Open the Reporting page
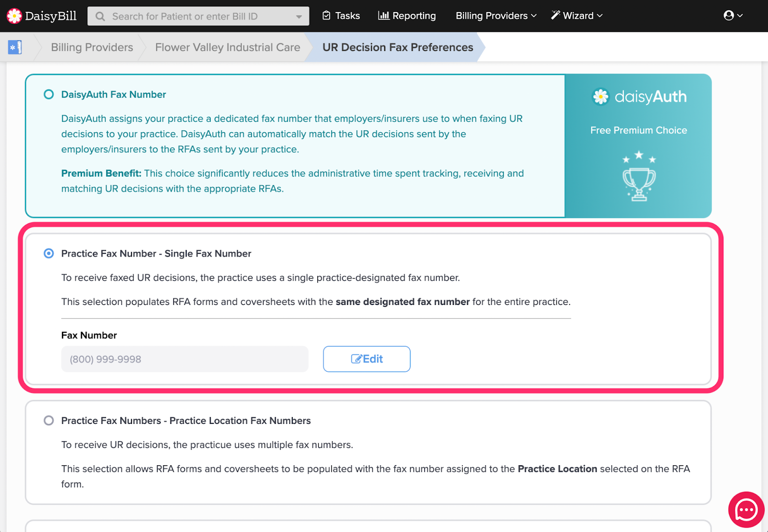Viewport: 768px width, 532px height. [407, 16]
